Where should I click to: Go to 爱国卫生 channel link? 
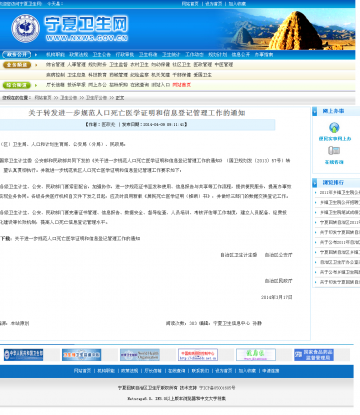203,75
